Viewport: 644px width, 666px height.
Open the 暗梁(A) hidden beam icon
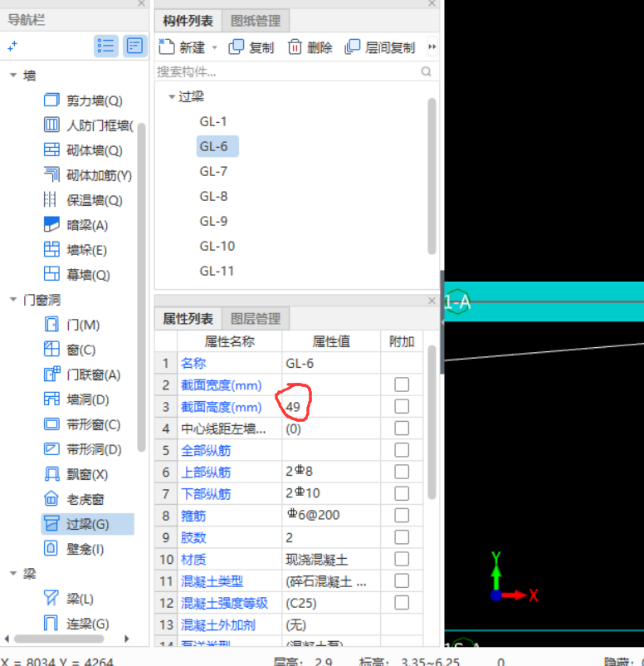51,225
